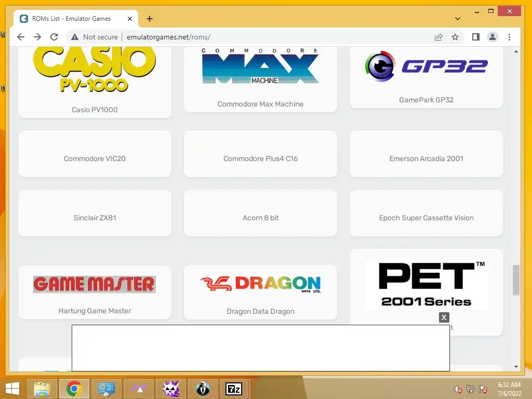Open the Sinclair ZX81 card
Screen dimensions: 532x399
tap(95, 213)
